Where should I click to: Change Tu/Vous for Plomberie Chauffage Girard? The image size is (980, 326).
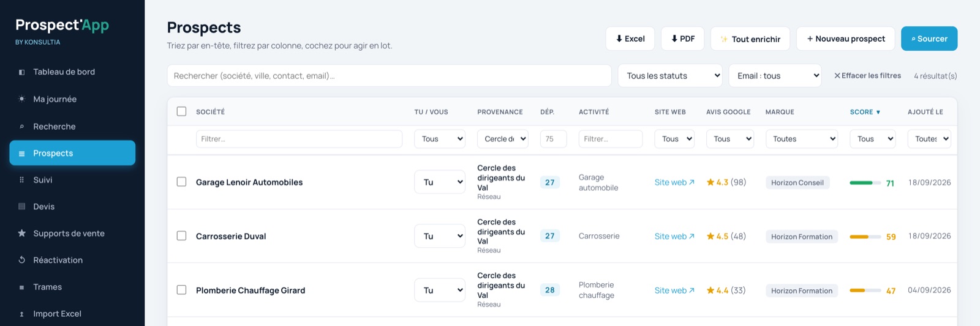tap(440, 290)
